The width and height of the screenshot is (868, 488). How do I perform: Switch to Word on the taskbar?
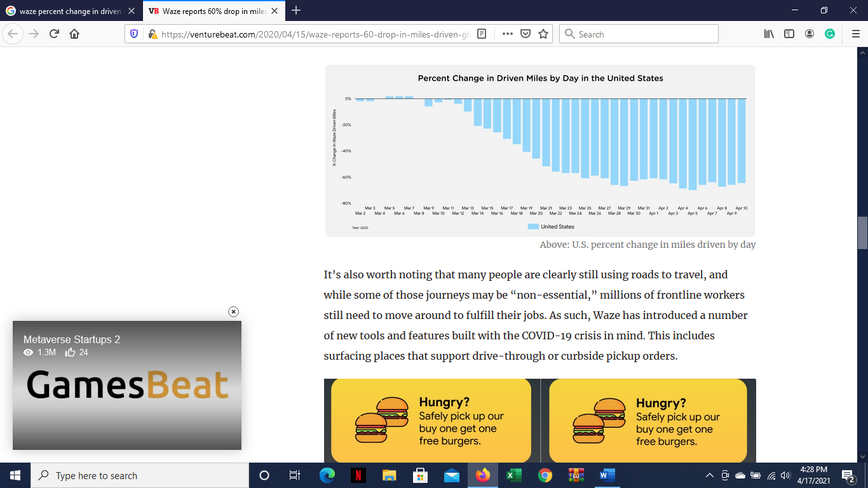607,475
